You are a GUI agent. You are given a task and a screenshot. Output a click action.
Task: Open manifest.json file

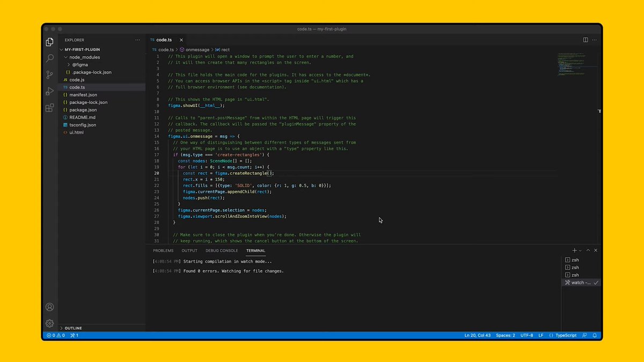(102, 94)
